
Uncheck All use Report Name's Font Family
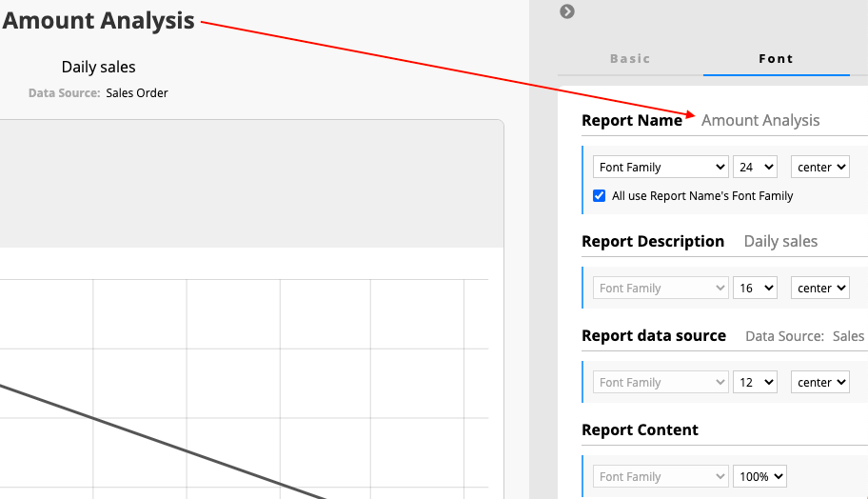point(599,195)
